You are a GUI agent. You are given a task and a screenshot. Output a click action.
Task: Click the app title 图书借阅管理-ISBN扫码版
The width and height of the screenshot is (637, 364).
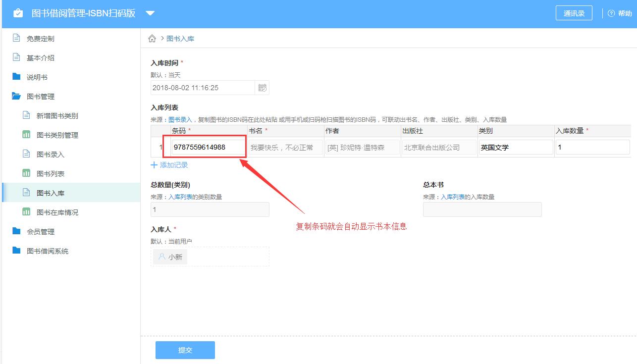[x=84, y=13]
